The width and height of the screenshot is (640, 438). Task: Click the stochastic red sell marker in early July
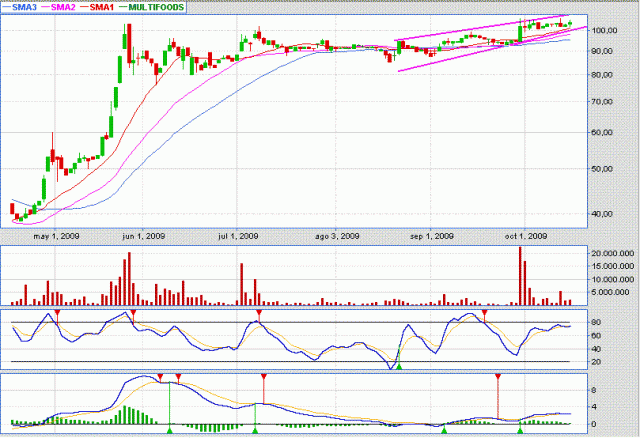pos(259,312)
